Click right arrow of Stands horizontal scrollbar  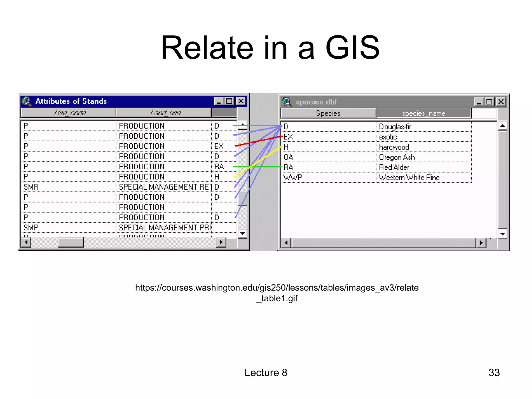coord(221,242)
